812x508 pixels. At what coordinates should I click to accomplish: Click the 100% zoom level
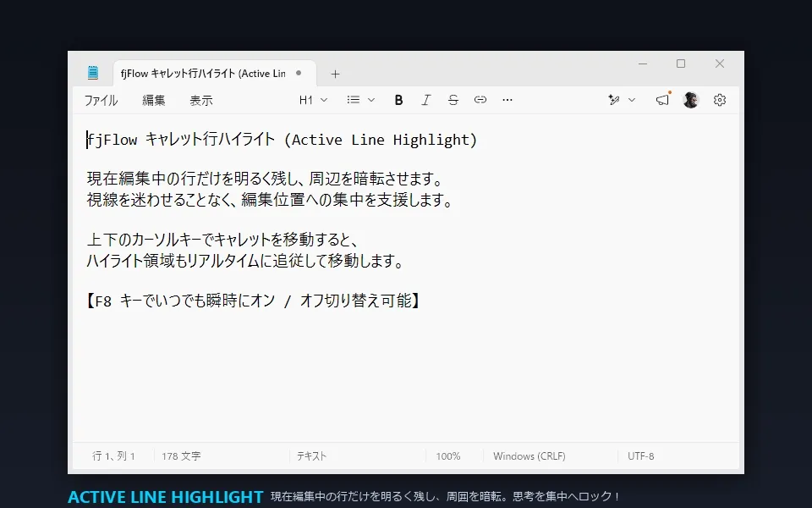[x=448, y=456]
